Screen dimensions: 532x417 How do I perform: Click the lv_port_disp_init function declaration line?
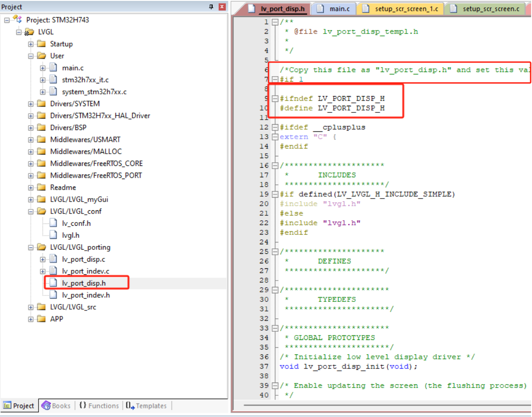click(x=349, y=367)
